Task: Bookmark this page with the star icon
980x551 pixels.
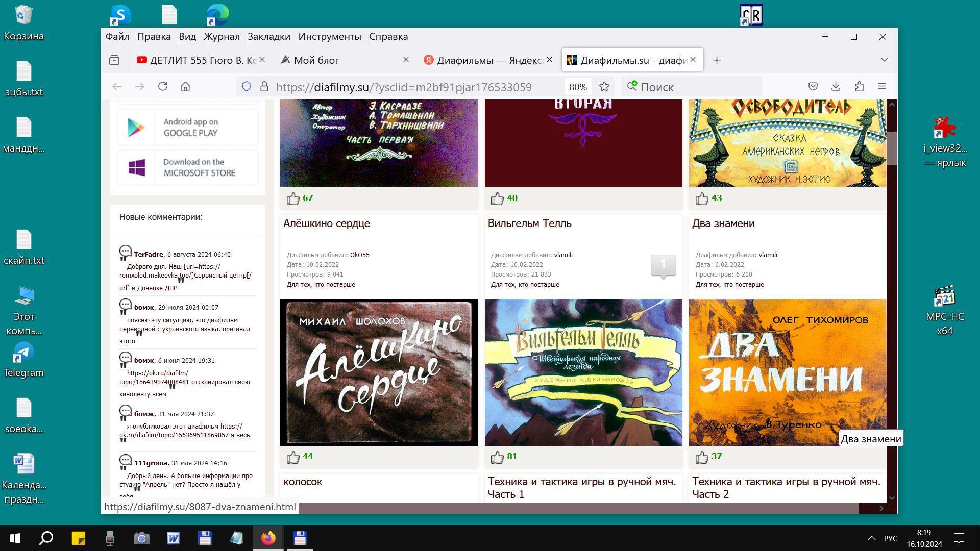Action: point(604,87)
